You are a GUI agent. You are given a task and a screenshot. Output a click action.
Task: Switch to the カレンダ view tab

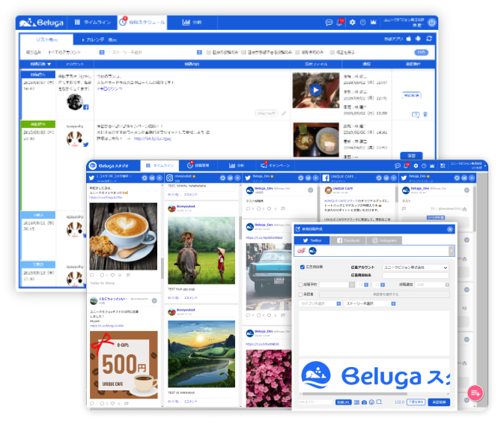tap(100, 40)
